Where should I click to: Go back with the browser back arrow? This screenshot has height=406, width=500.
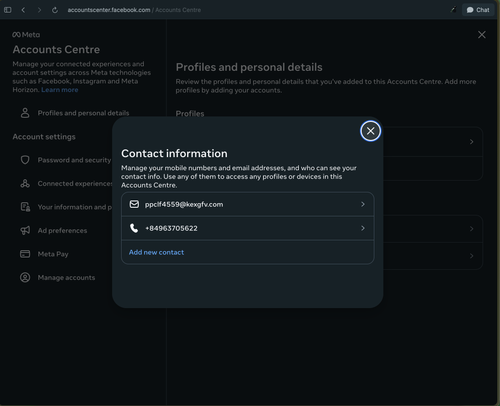click(23, 10)
